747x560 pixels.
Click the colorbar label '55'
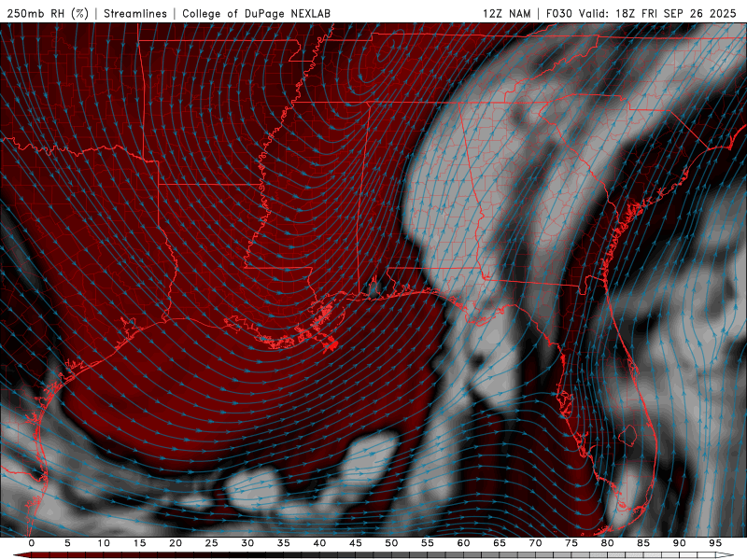click(428, 543)
